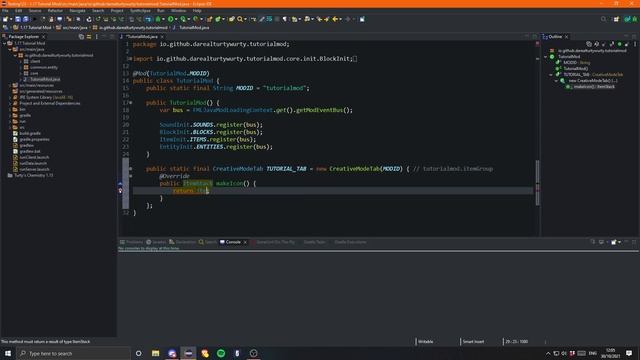Click the green Debug bug icon
640x360 pixels.
click(158, 19)
